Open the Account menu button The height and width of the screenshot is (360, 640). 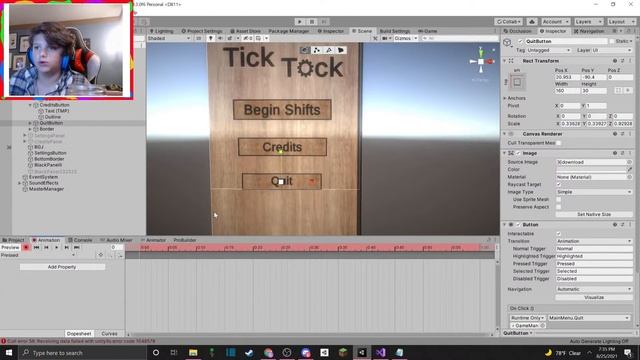coord(555,22)
